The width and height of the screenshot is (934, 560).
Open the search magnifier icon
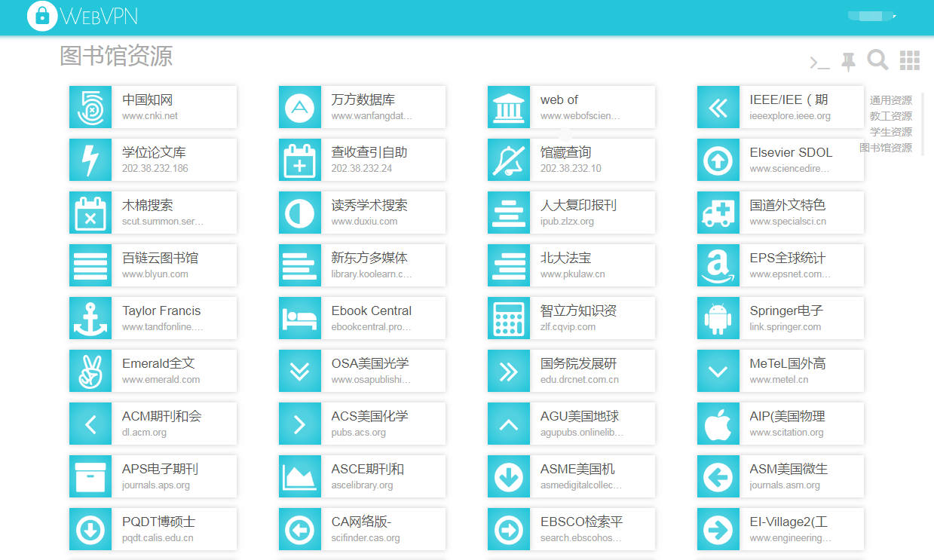click(877, 60)
